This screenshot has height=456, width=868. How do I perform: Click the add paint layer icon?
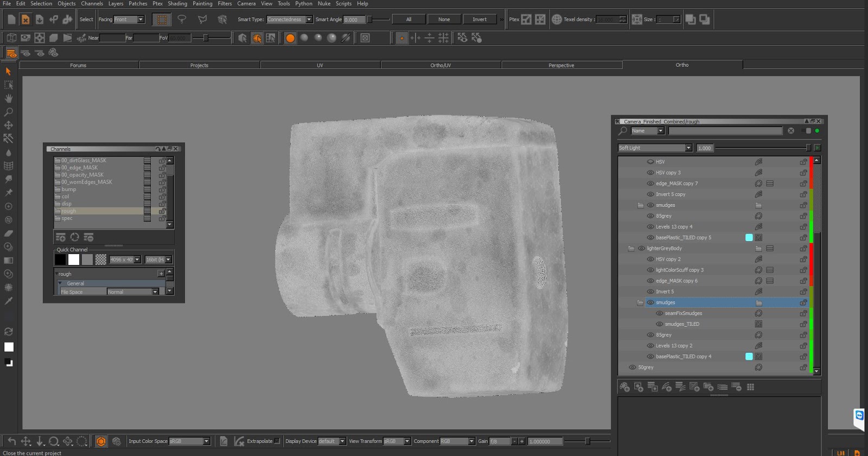[624, 387]
